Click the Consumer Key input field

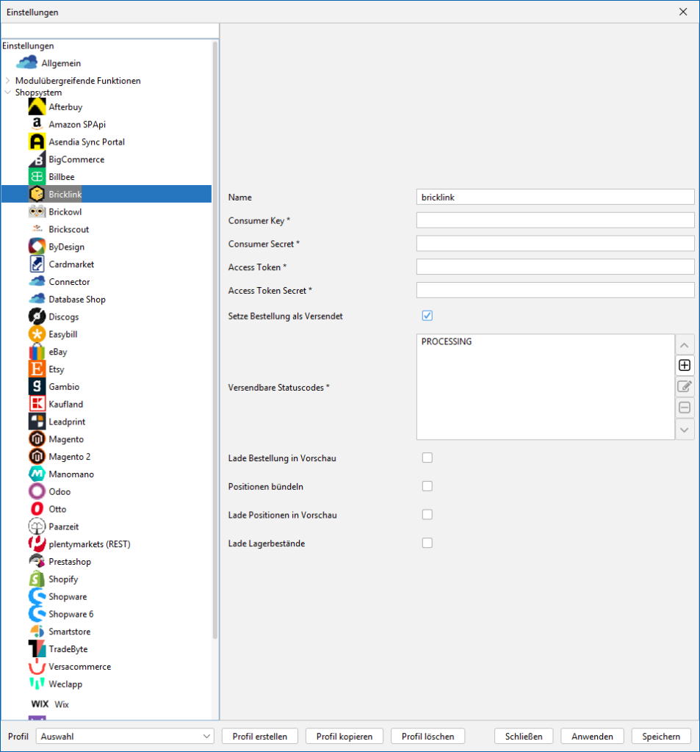pyautogui.click(x=555, y=220)
